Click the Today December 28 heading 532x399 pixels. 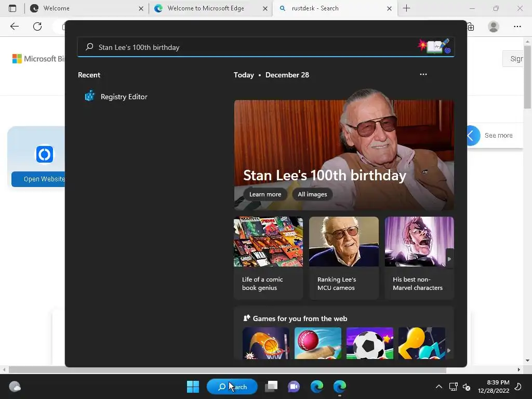coord(271,75)
